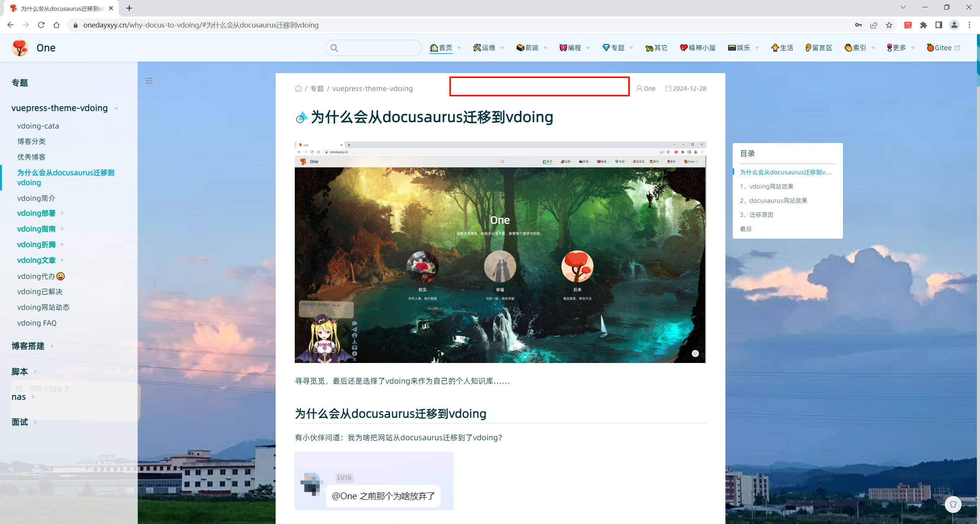Open vdoing简介 sidebar page
Image resolution: width=980 pixels, height=524 pixels.
tap(36, 198)
